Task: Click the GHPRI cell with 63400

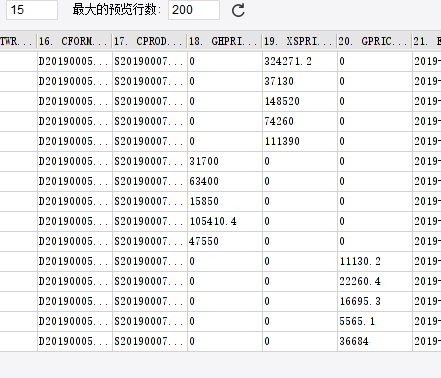Action: click(x=225, y=181)
